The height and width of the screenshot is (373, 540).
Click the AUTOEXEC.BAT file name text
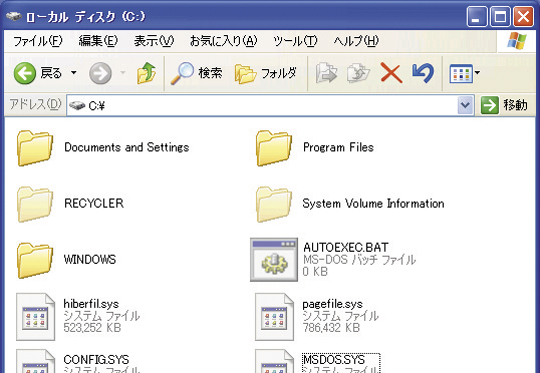tap(346, 247)
